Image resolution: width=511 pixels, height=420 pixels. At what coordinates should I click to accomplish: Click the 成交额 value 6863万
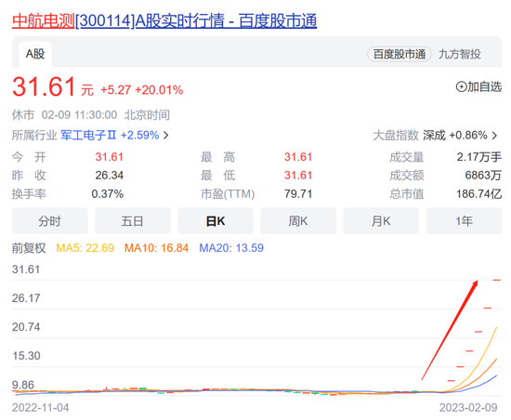(x=483, y=176)
